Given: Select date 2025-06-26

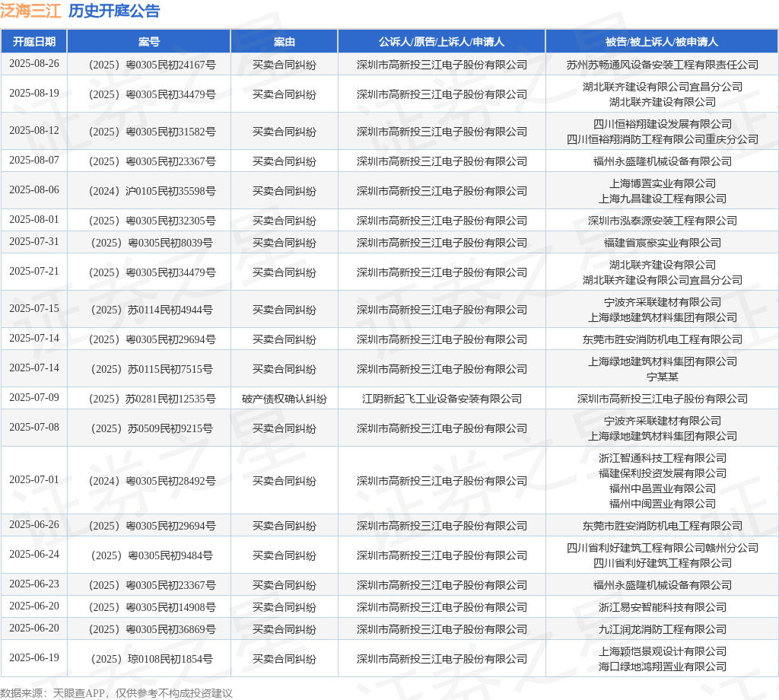Looking at the screenshot, I should (33, 525).
